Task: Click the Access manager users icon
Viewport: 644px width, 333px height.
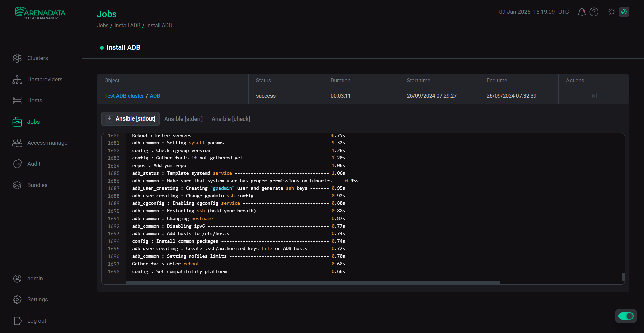Action: [x=17, y=143]
